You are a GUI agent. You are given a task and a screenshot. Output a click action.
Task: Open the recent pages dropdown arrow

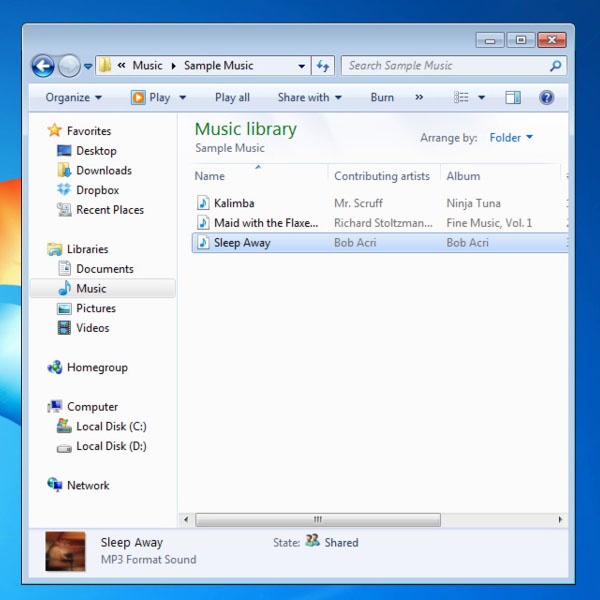[x=88, y=66]
